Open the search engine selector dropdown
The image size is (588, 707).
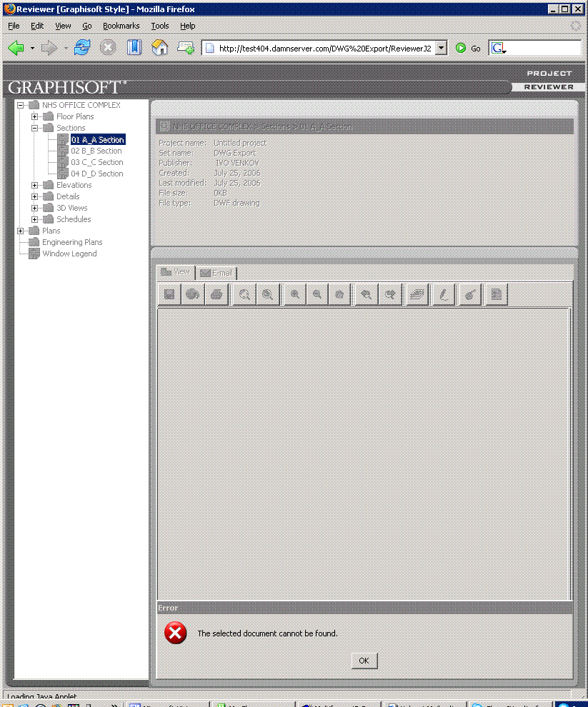(x=499, y=49)
